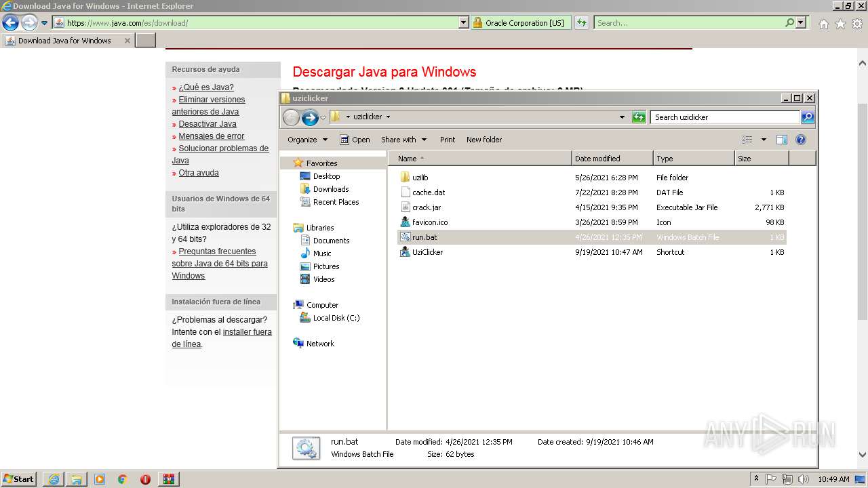Click the Explorer Forward navigation arrow
This screenshot has height=488, width=868.
click(310, 117)
